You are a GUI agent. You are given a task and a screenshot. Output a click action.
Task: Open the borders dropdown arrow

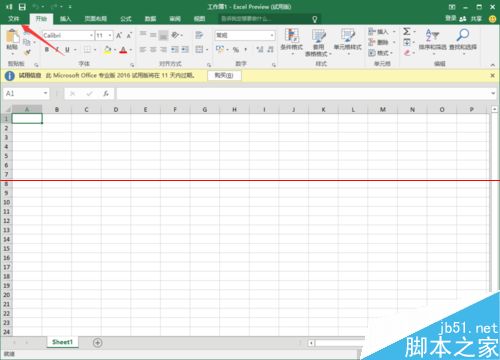(x=95, y=50)
